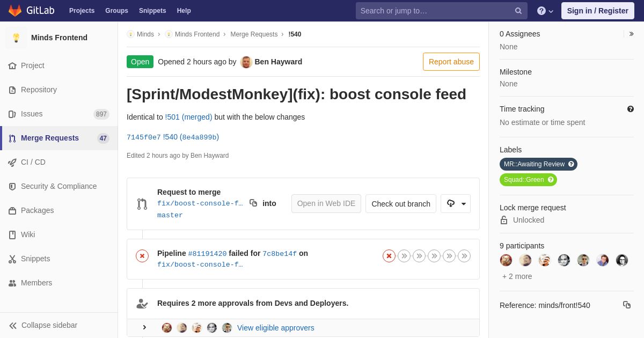644x338 pixels.
Task: Click the last skipped pipeline stage icon
Action: point(464,256)
